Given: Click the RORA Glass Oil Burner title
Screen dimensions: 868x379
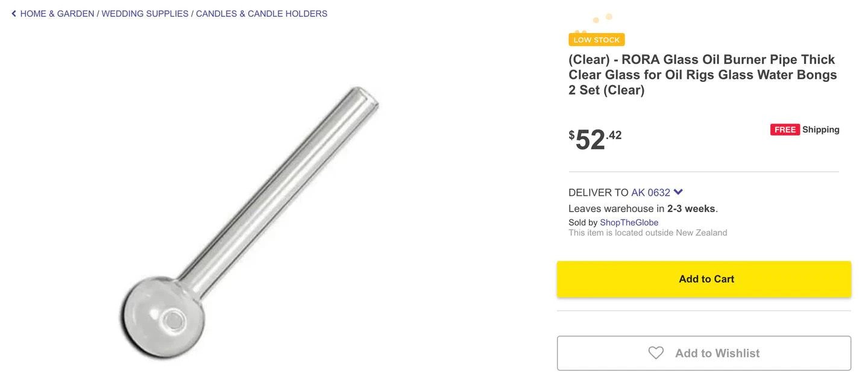Looking at the screenshot, I should click(702, 75).
